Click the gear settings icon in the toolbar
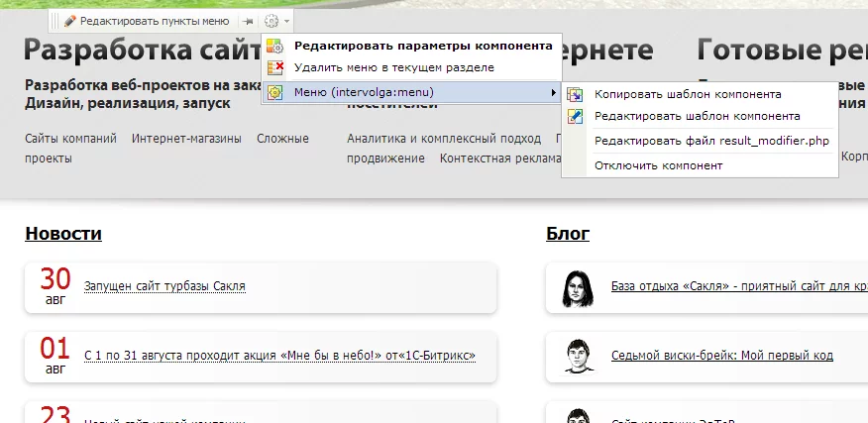 (x=271, y=21)
